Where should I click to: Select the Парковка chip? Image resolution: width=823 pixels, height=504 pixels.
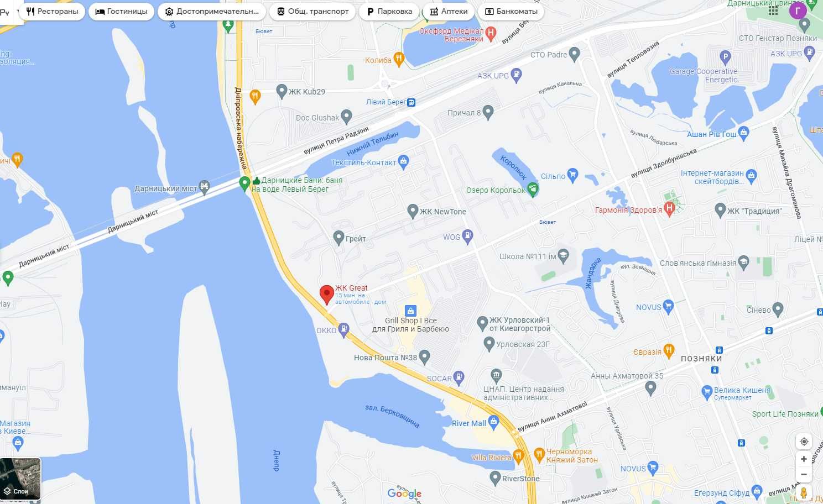[x=389, y=11]
